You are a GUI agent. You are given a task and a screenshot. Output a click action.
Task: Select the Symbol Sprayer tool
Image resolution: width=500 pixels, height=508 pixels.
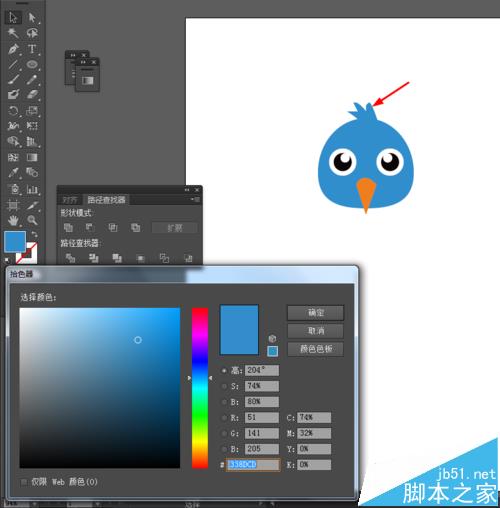(x=13, y=189)
